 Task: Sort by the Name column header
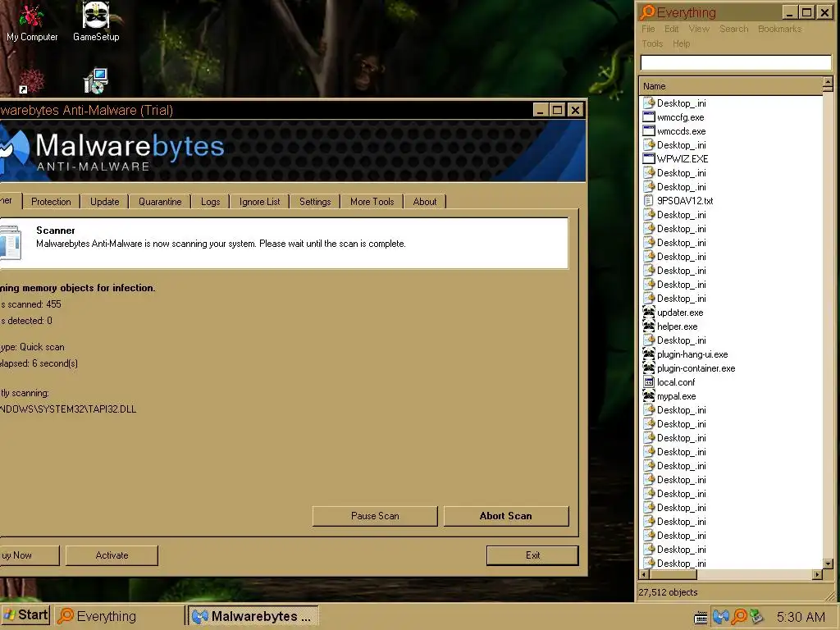point(731,85)
